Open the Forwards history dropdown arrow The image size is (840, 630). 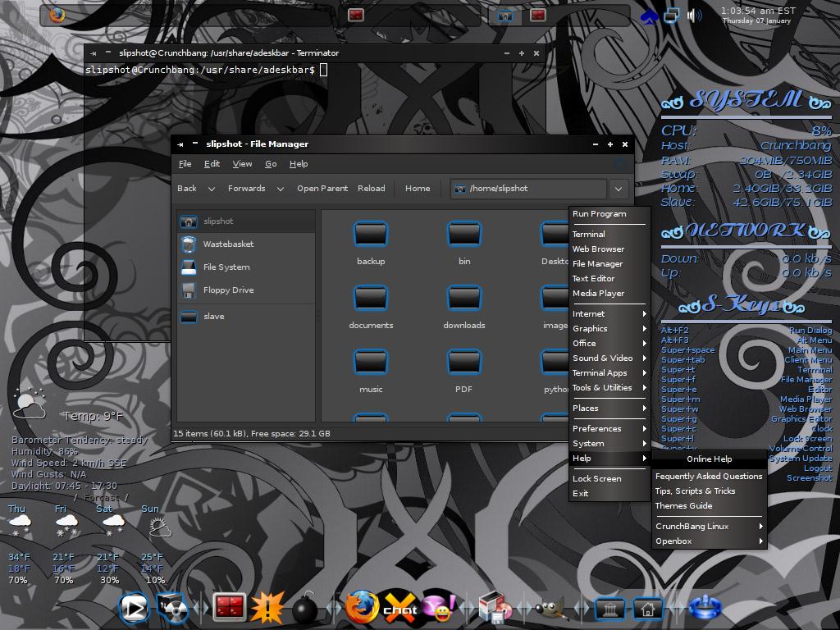click(x=281, y=189)
